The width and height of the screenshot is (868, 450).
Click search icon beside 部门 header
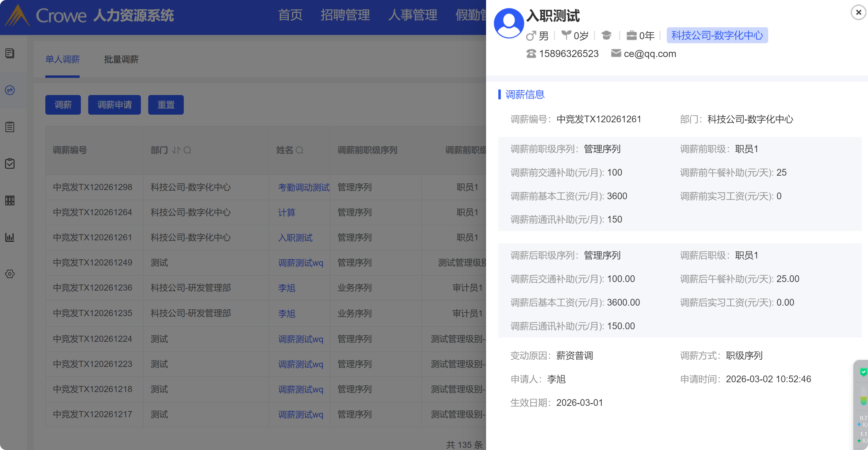pyautogui.click(x=188, y=150)
